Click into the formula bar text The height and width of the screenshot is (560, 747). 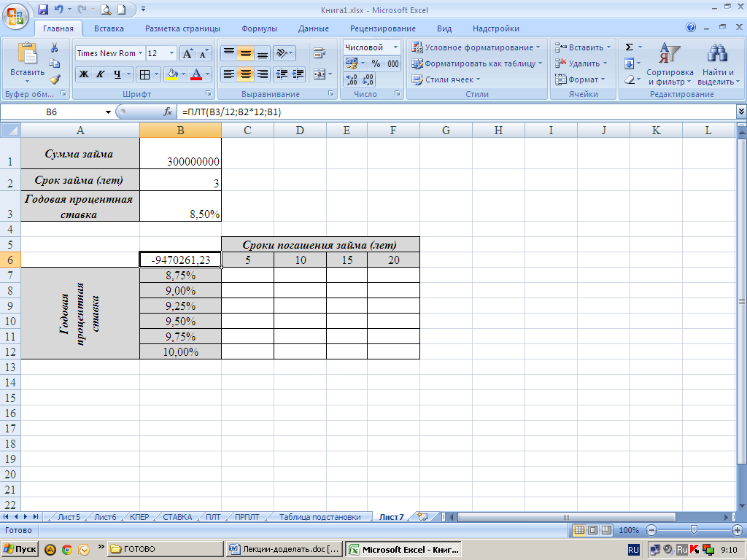tap(455, 112)
